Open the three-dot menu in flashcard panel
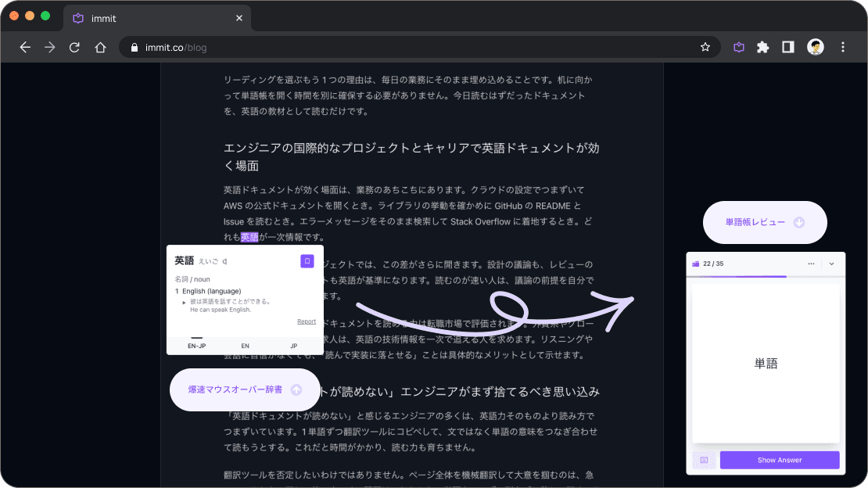 (811, 264)
